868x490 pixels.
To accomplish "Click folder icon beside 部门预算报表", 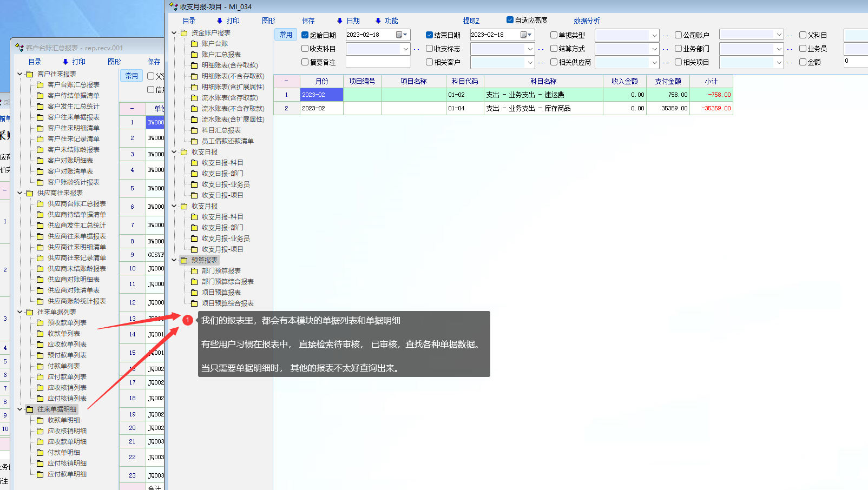I will pyautogui.click(x=194, y=271).
